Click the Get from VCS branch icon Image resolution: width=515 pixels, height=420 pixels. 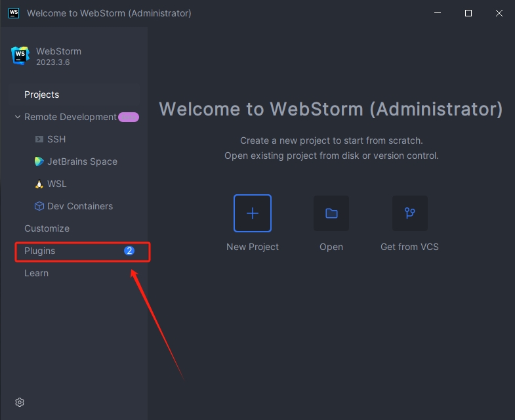click(410, 213)
